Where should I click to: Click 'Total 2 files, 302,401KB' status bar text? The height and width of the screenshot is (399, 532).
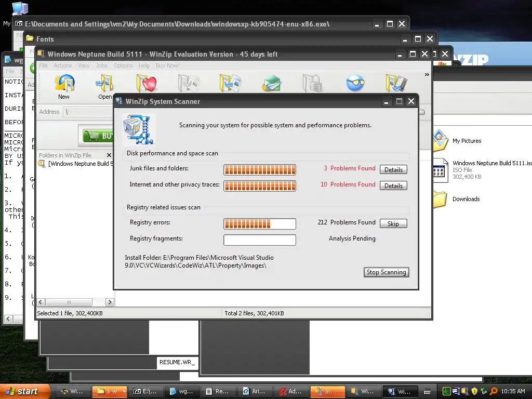tap(254, 313)
